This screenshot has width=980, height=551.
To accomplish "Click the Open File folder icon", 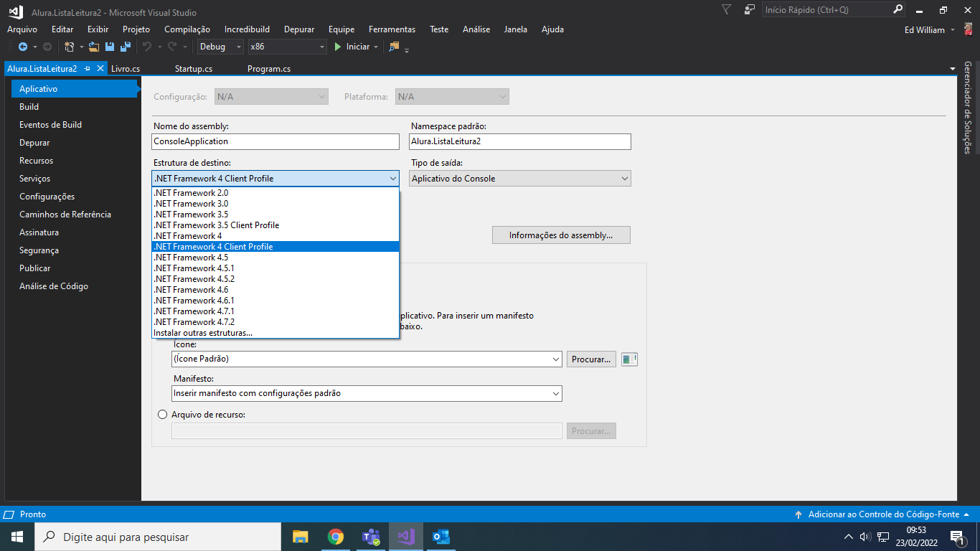I will tap(94, 47).
